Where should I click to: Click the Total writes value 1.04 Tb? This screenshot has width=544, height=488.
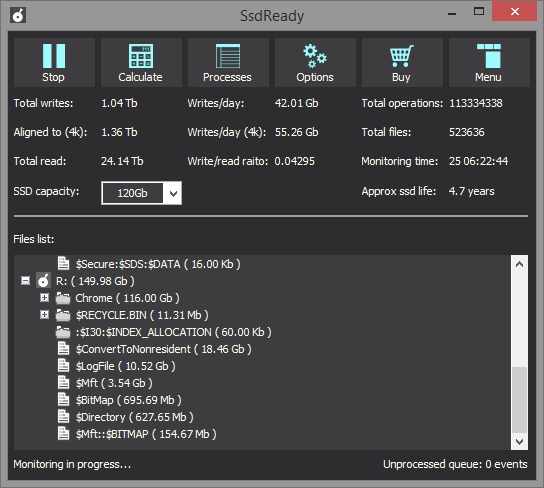click(x=119, y=103)
